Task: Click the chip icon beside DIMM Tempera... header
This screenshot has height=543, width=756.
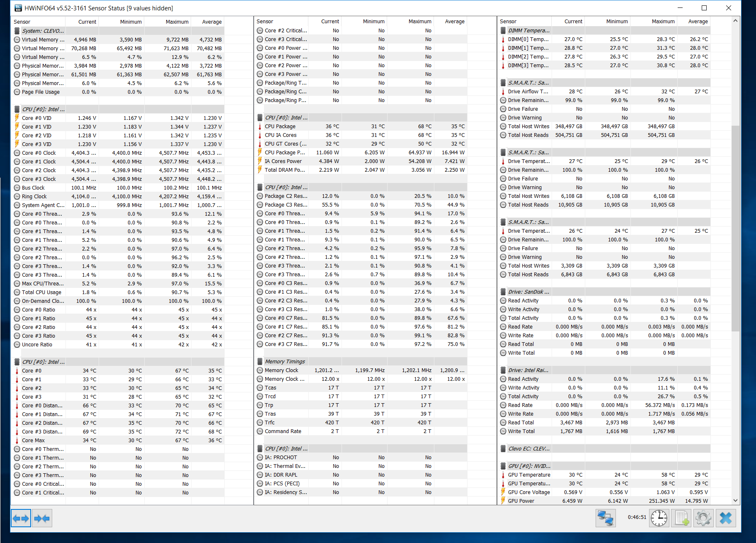Action: coord(503,30)
